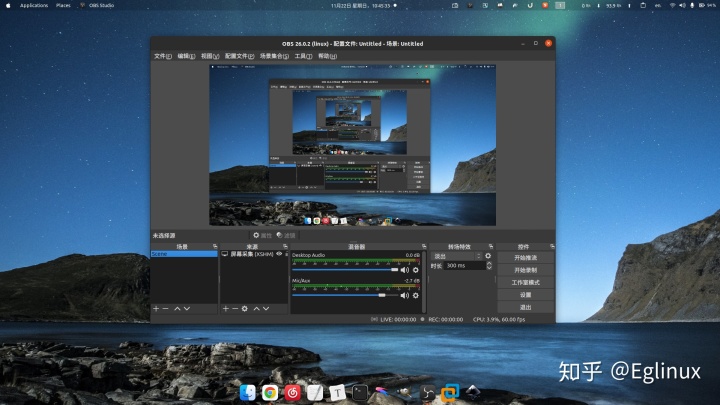Open the View menu (视图)

click(210, 56)
